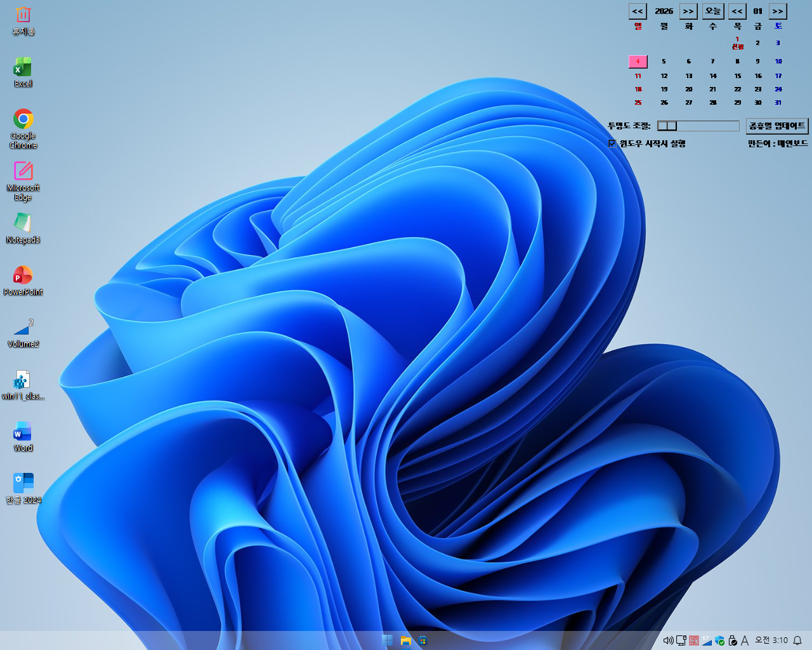Select date 12 in calendar
Screen dimensions: 812x650
664,76
